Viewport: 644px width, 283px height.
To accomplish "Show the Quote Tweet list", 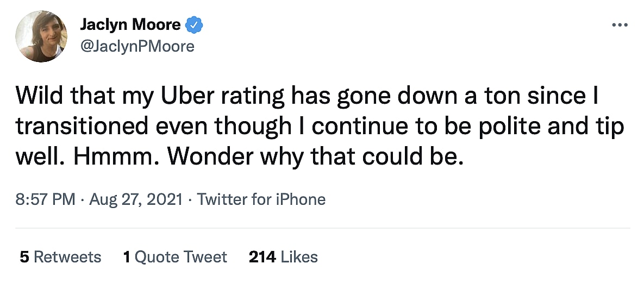I will tap(181, 256).
